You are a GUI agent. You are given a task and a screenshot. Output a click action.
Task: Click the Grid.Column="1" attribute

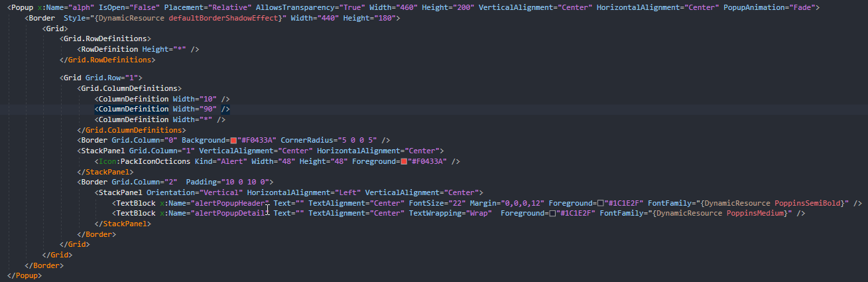161,151
